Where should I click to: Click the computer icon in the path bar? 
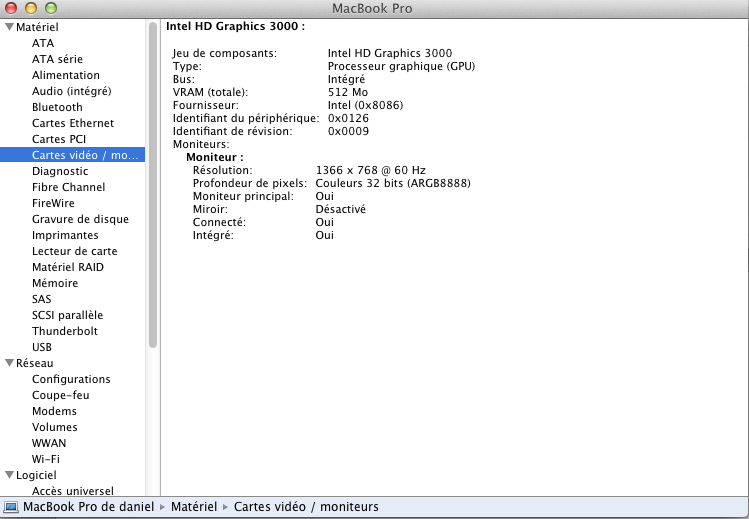pyautogui.click(x=11, y=507)
